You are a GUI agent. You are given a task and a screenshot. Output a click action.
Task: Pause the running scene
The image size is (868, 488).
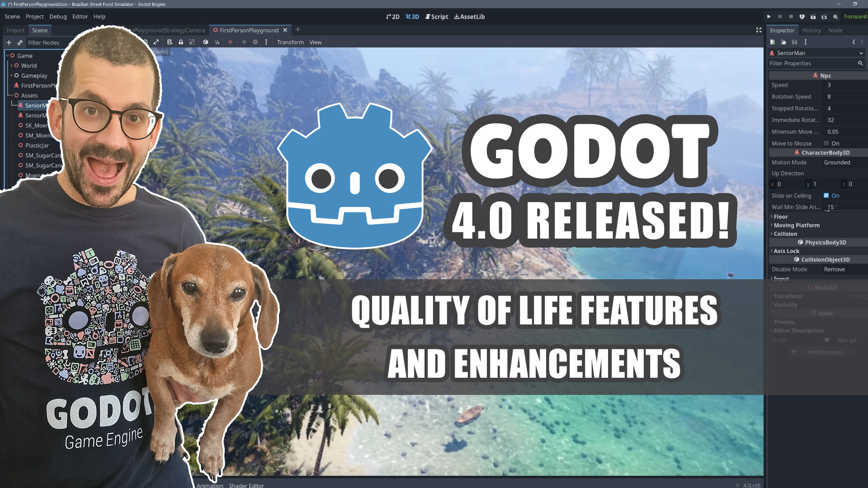tap(780, 17)
